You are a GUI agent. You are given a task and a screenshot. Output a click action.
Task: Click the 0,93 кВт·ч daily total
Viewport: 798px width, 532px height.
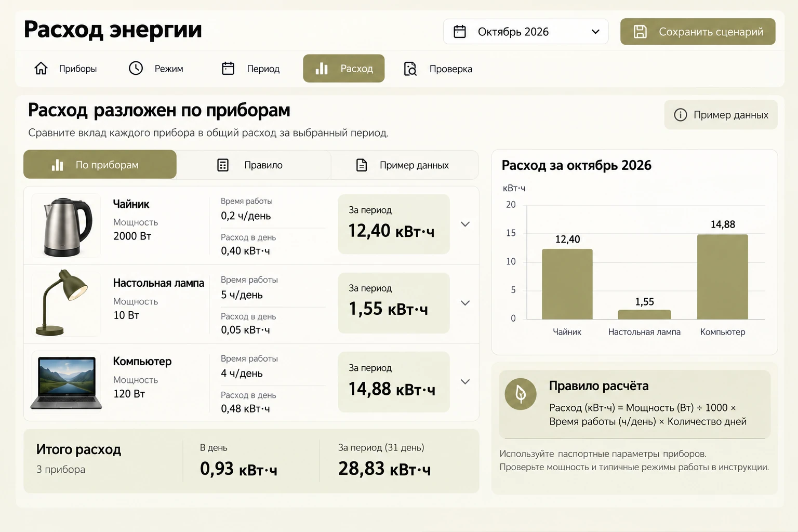click(x=238, y=469)
